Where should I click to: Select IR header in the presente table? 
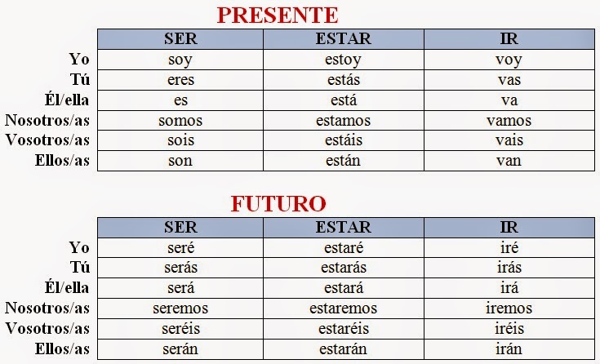(x=509, y=38)
